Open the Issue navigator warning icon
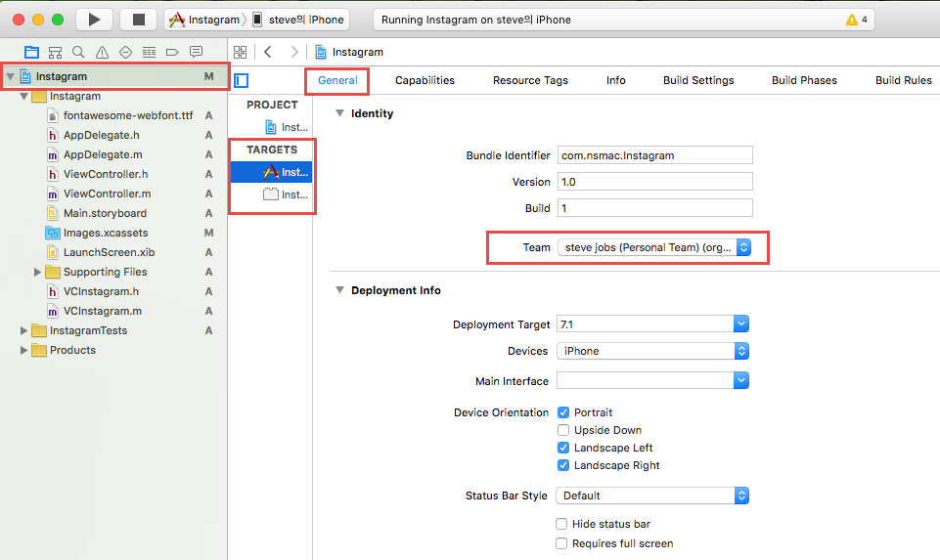Image resolution: width=940 pixels, height=560 pixels. (x=102, y=52)
